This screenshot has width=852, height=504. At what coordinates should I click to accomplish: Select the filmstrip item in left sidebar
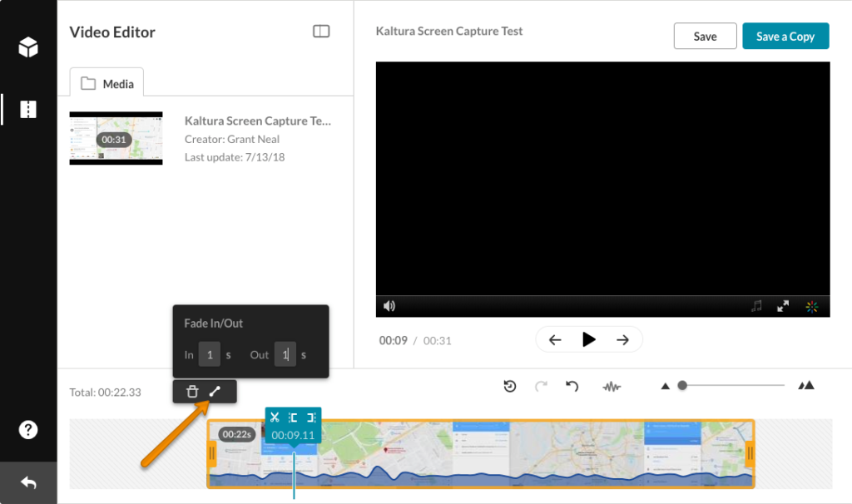click(x=29, y=109)
